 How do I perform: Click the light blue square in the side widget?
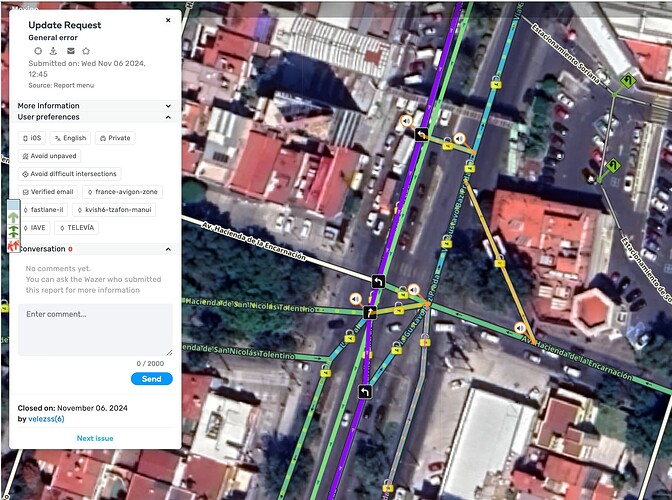13,205
